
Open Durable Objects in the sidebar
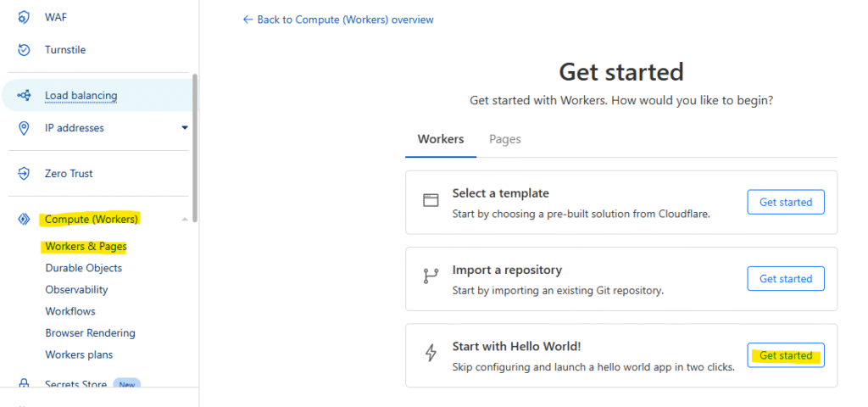[x=83, y=268]
